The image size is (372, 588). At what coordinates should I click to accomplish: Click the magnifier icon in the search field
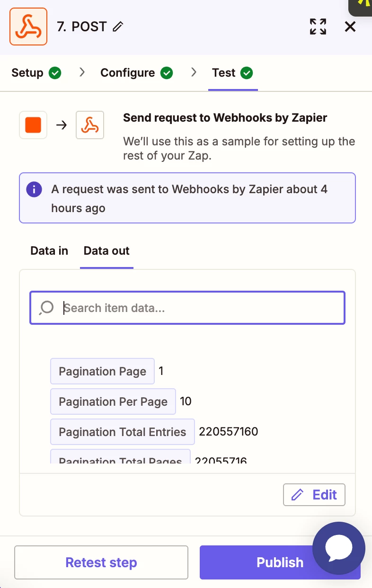coord(46,308)
